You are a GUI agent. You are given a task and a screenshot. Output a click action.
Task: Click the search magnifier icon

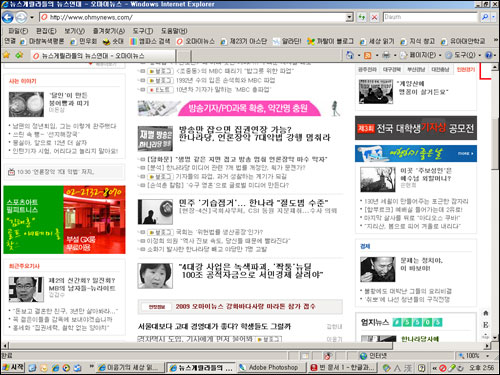pos(485,17)
